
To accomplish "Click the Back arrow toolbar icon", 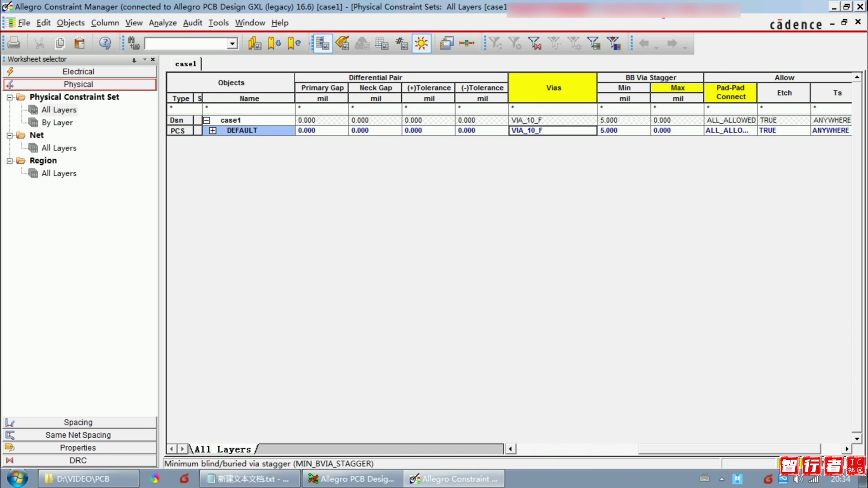I will [644, 43].
